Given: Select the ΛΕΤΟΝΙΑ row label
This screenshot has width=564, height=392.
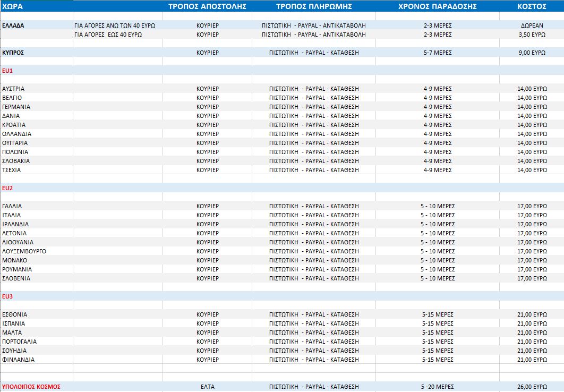Looking at the screenshot, I should pyautogui.click(x=14, y=233).
